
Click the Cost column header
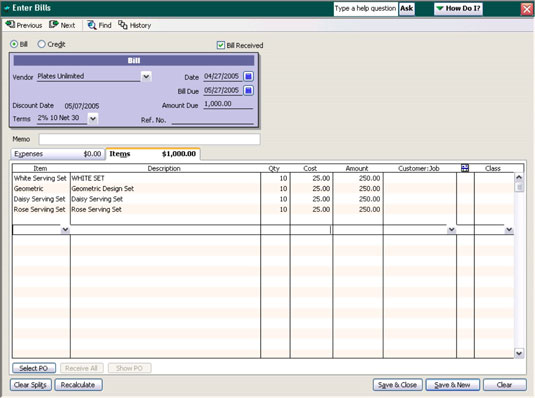(x=310, y=168)
